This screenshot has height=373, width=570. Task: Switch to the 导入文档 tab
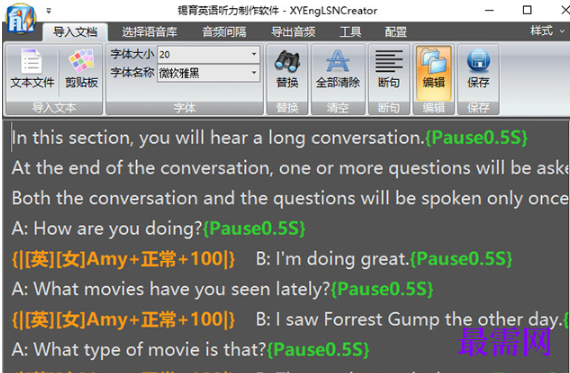(75, 32)
